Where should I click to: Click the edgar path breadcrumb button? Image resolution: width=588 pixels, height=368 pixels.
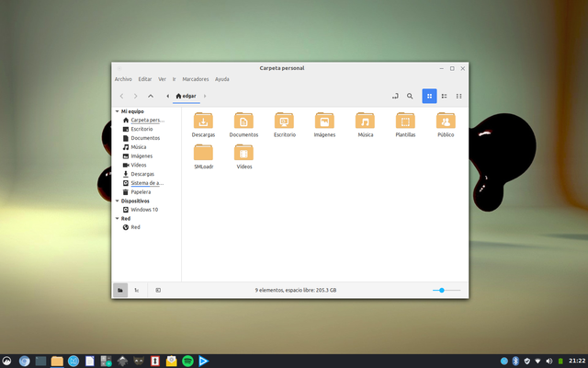pos(186,96)
